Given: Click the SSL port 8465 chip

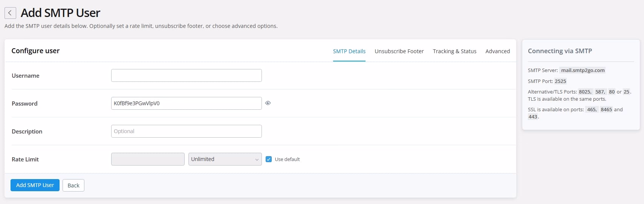Looking at the screenshot, I should (x=606, y=109).
